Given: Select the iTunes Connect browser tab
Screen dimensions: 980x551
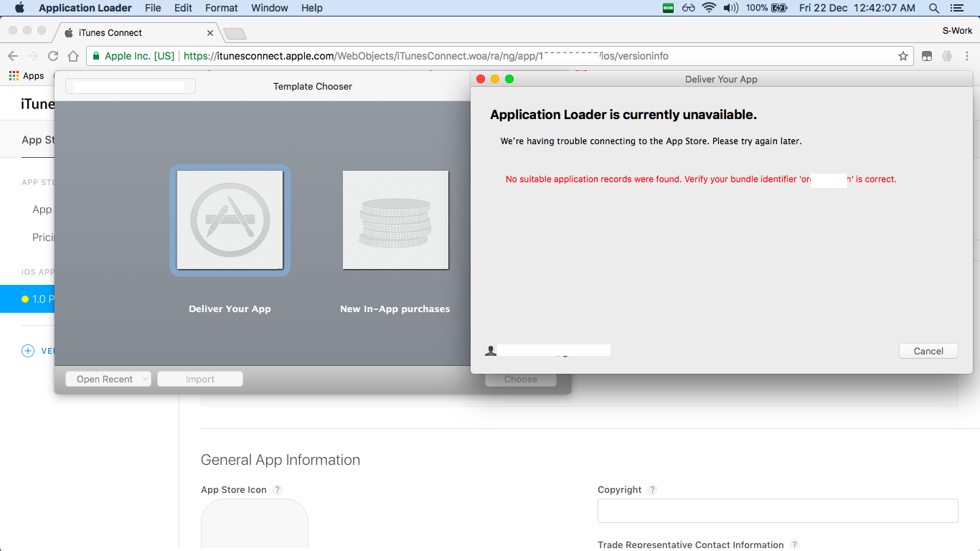Looking at the screenshot, I should pos(136,32).
